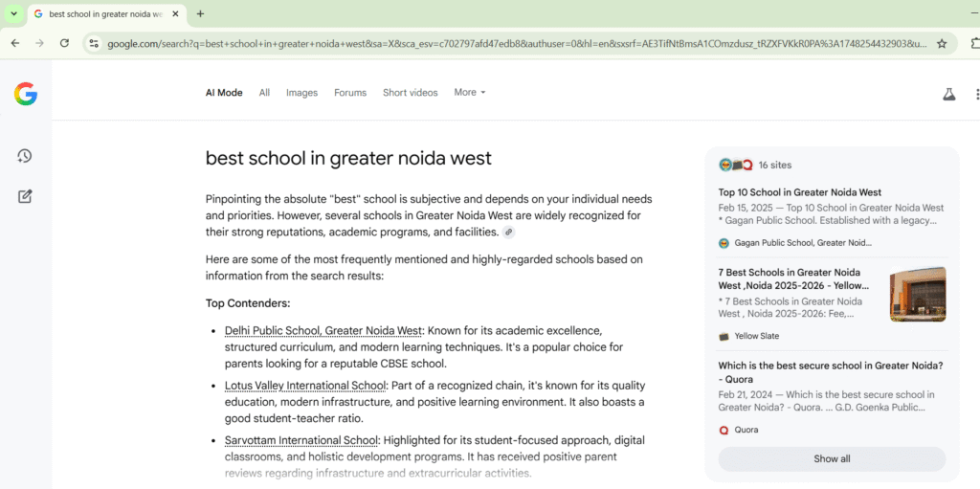
Task: Switch to the Forums tab
Action: point(350,93)
